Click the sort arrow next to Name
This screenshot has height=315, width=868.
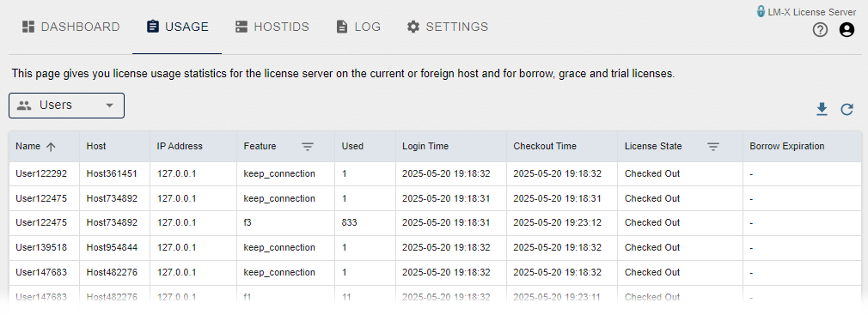(x=51, y=147)
